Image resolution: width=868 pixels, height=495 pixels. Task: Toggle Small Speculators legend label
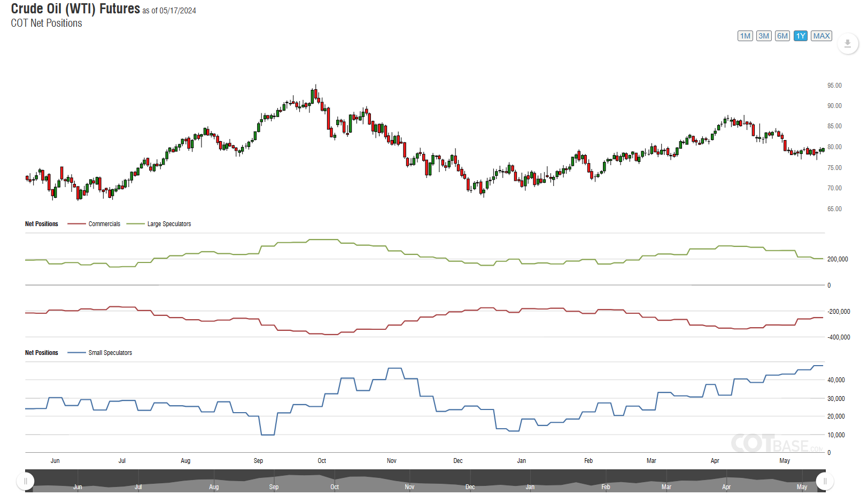[x=110, y=353]
